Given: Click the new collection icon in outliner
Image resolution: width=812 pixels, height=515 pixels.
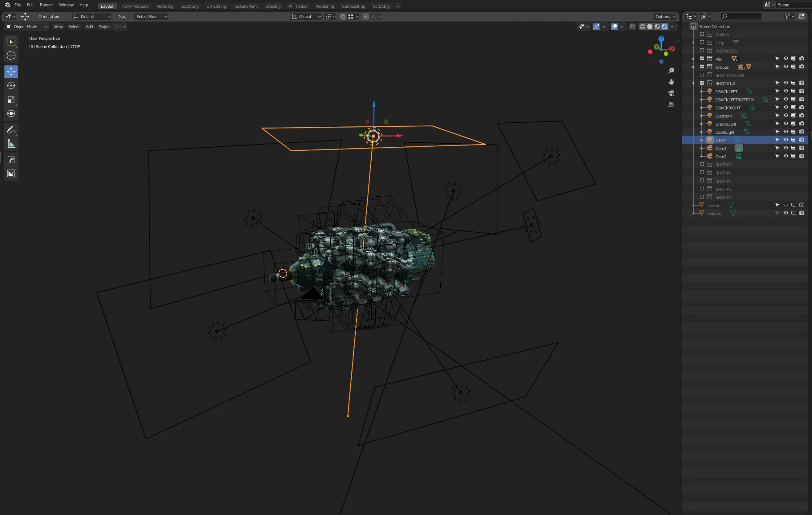Looking at the screenshot, I should tap(801, 16).
